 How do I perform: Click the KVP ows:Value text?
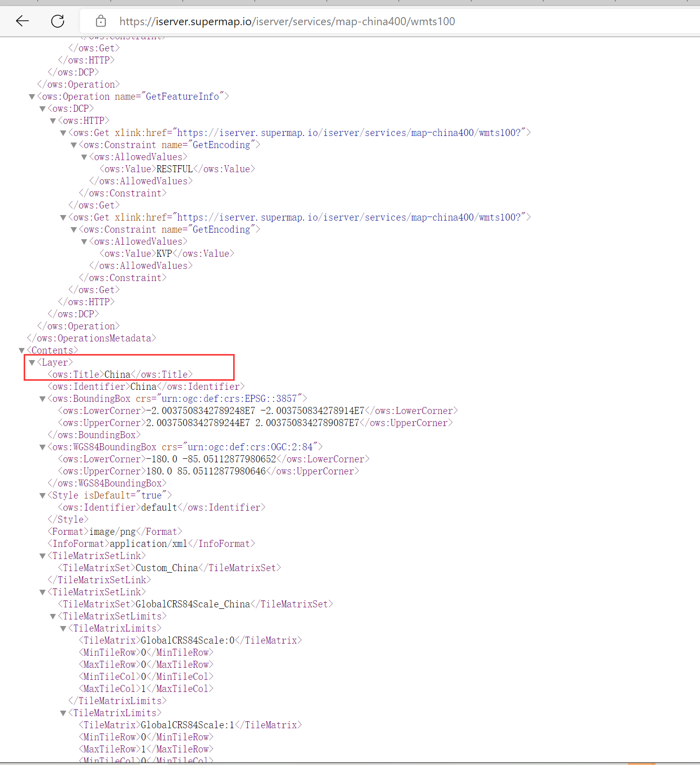(164, 254)
